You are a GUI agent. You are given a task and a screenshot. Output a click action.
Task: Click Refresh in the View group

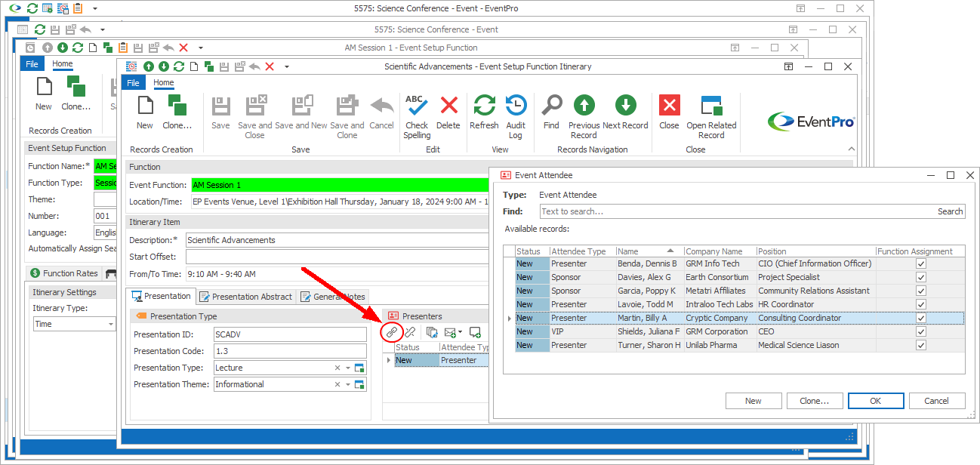[x=484, y=112]
